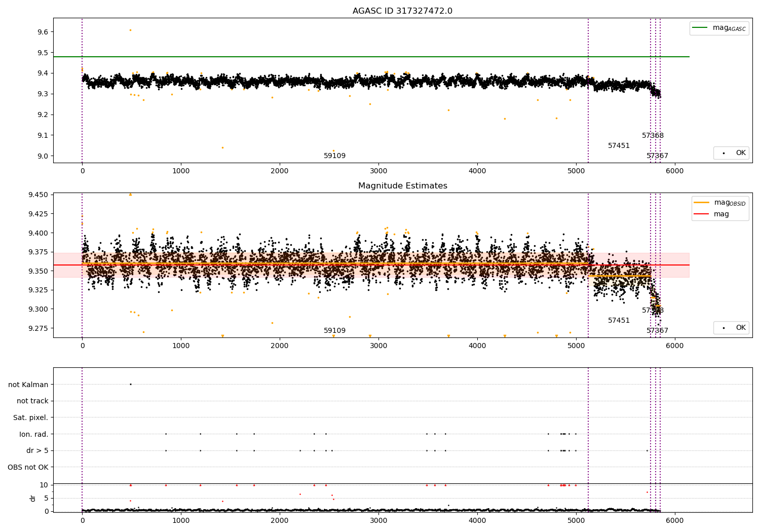Click the OK legend entry in Magnitude Estimates plot
760x532 pixels.
tap(731, 328)
